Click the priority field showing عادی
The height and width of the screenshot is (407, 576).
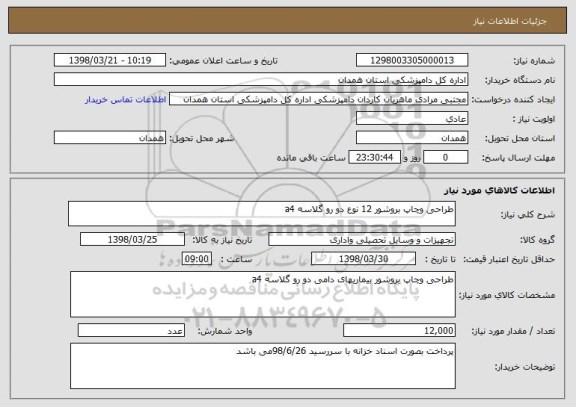click(x=412, y=119)
